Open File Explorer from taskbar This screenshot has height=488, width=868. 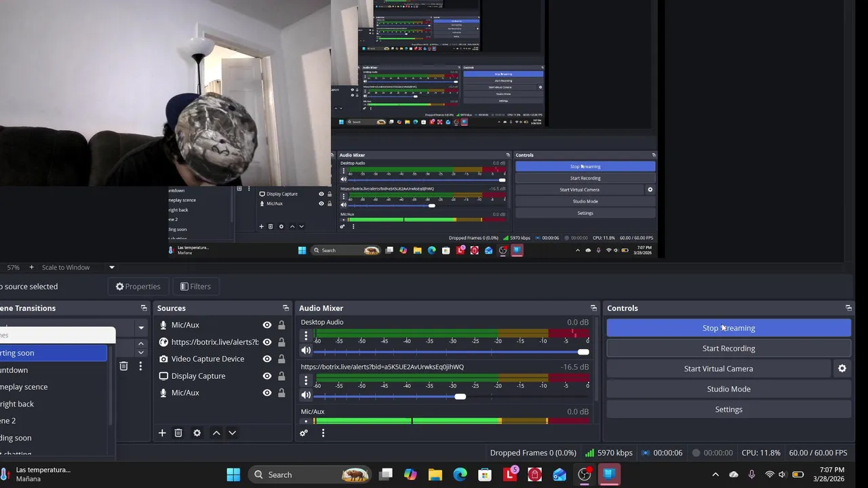(435, 475)
